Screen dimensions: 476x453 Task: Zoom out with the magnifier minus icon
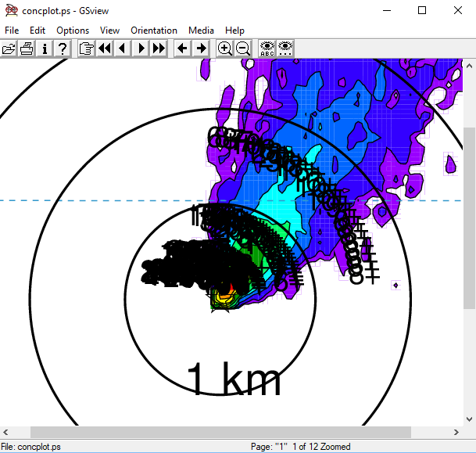243,49
